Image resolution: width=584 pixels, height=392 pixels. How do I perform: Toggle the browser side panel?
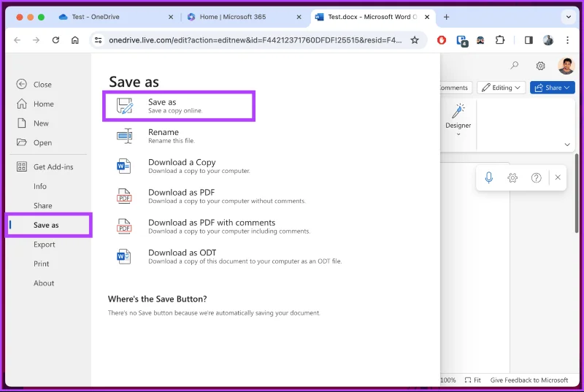529,40
